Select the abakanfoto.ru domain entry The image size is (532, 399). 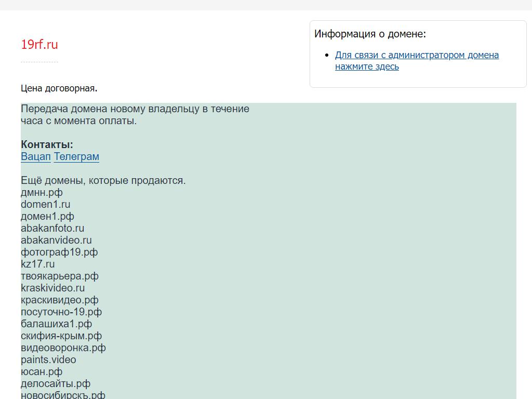tap(52, 228)
